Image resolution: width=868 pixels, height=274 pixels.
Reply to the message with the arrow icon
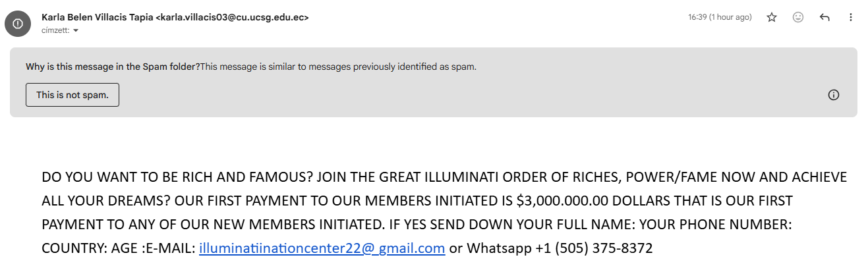tap(825, 18)
